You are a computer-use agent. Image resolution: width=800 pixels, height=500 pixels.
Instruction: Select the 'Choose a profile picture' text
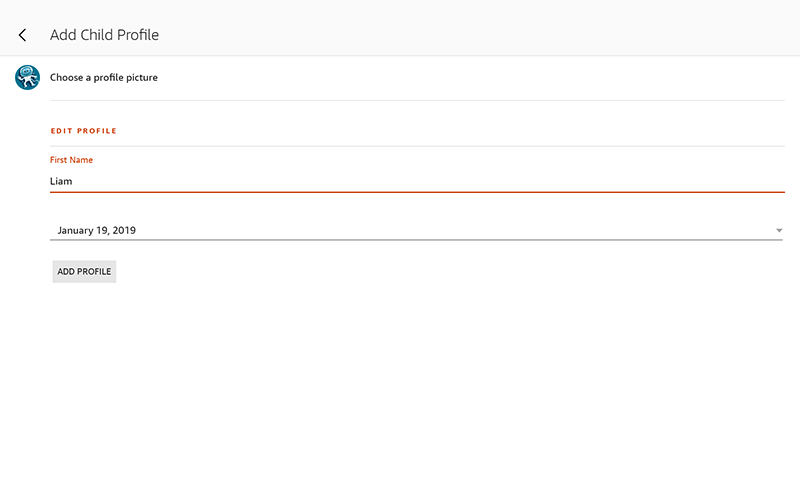point(104,77)
